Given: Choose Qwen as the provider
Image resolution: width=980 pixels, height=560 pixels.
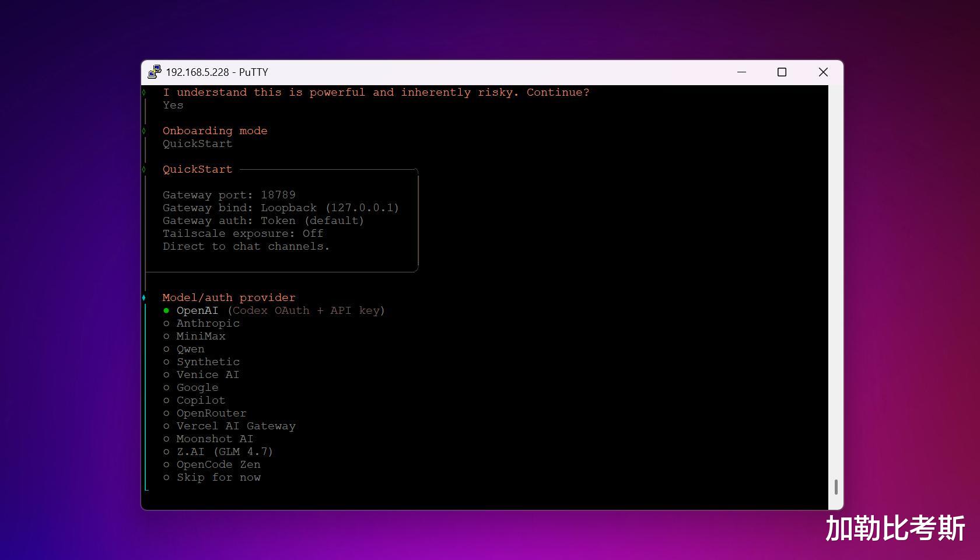Looking at the screenshot, I should [184, 349].
